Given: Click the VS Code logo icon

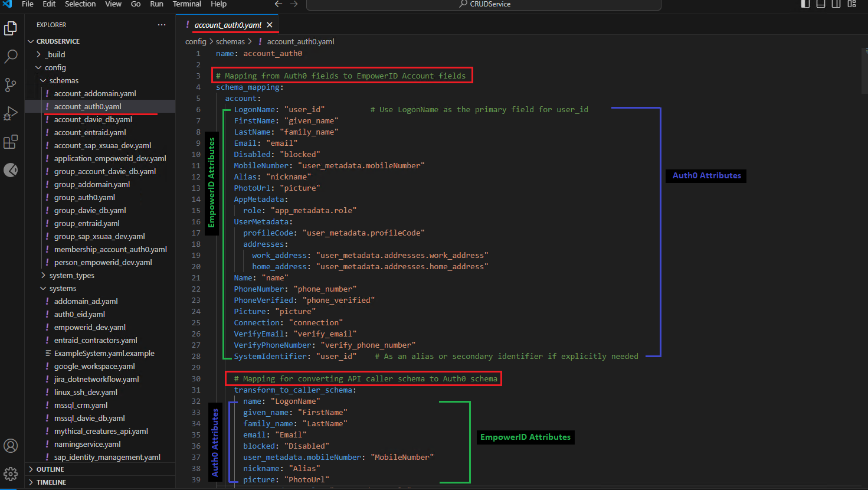Looking at the screenshot, I should pos(7,4).
